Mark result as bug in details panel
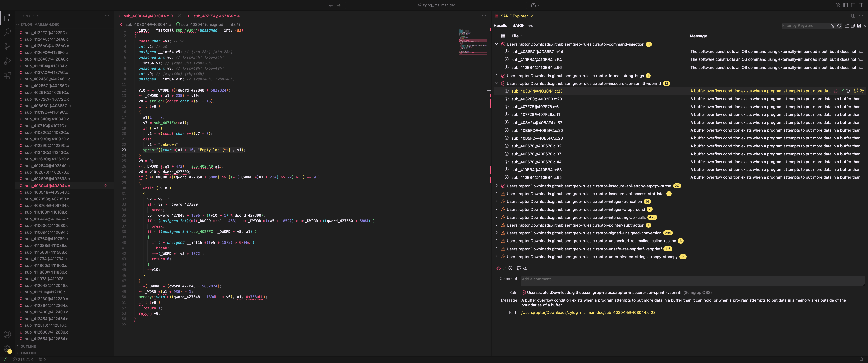The image size is (868, 363). click(x=498, y=268)
